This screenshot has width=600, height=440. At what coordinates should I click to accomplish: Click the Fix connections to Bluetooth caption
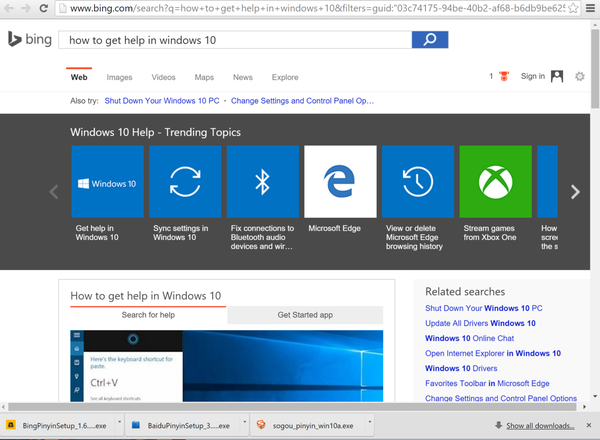click(x=262, y=237)
